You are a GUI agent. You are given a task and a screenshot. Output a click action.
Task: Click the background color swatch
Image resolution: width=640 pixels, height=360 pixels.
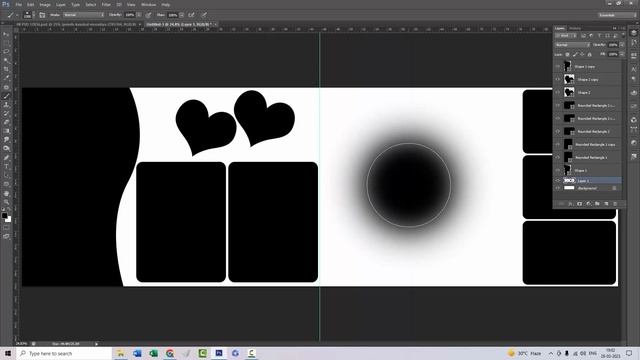[9, 219]
